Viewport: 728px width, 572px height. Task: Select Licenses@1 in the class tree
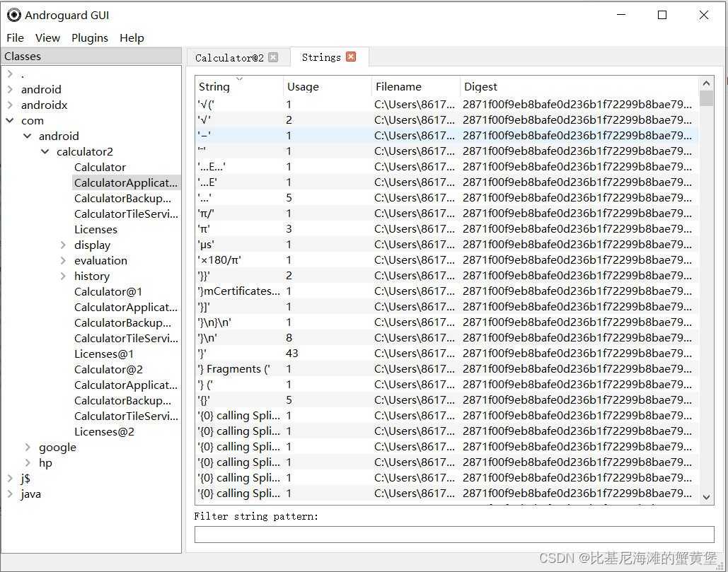point(104,354)
